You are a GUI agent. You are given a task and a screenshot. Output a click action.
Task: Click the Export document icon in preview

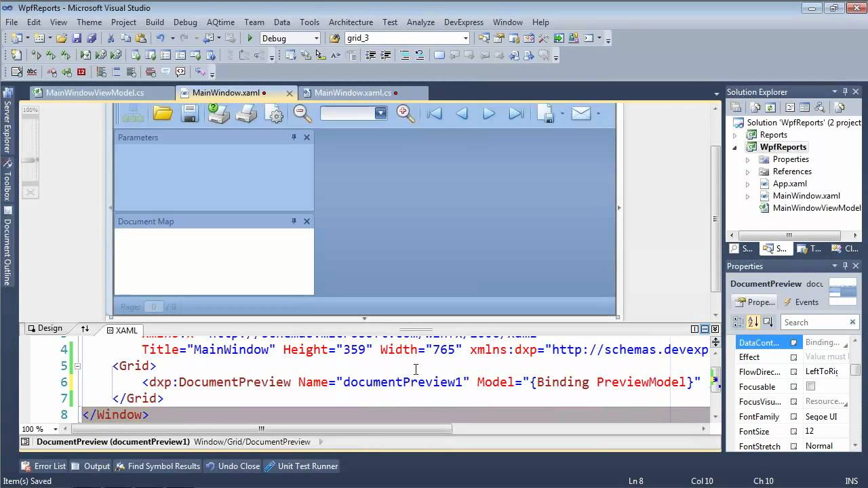click(546, 113)
